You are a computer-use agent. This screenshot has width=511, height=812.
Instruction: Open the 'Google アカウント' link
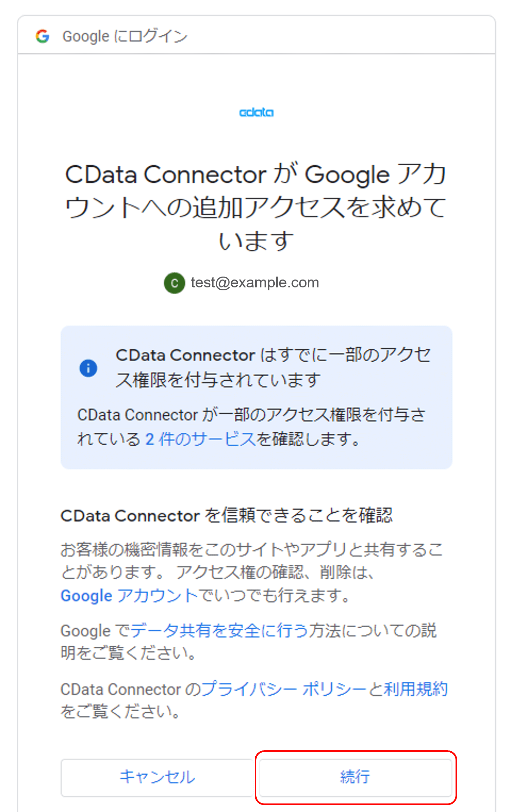129,595
